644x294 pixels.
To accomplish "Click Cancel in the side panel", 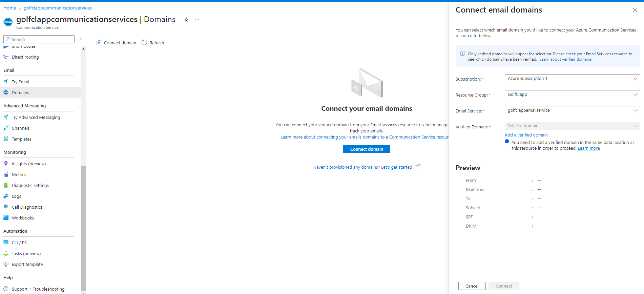I will [472, 286].
